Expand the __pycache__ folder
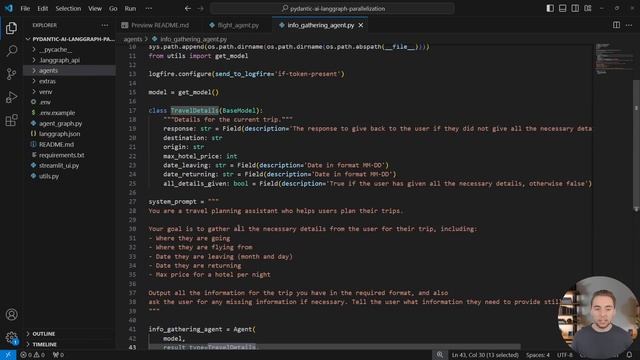 [69, 49]
